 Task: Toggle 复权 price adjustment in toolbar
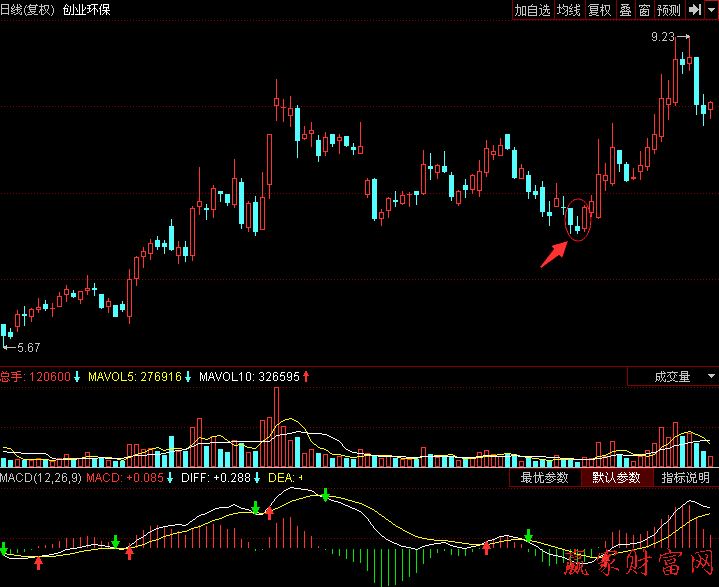coord(599,10)
